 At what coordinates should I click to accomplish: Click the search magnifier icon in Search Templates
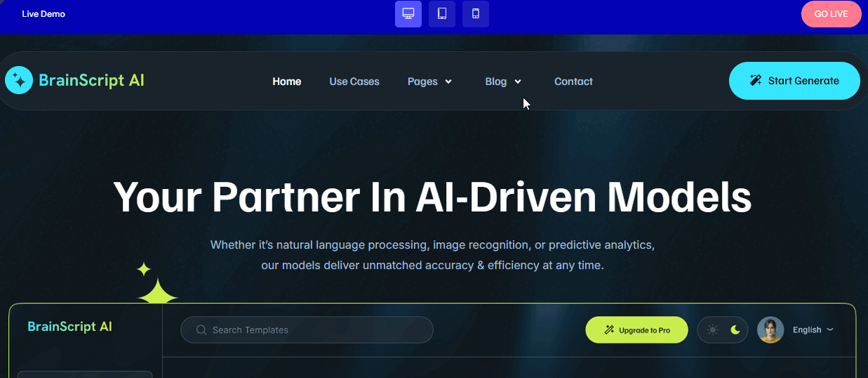(x=201, y=330)
